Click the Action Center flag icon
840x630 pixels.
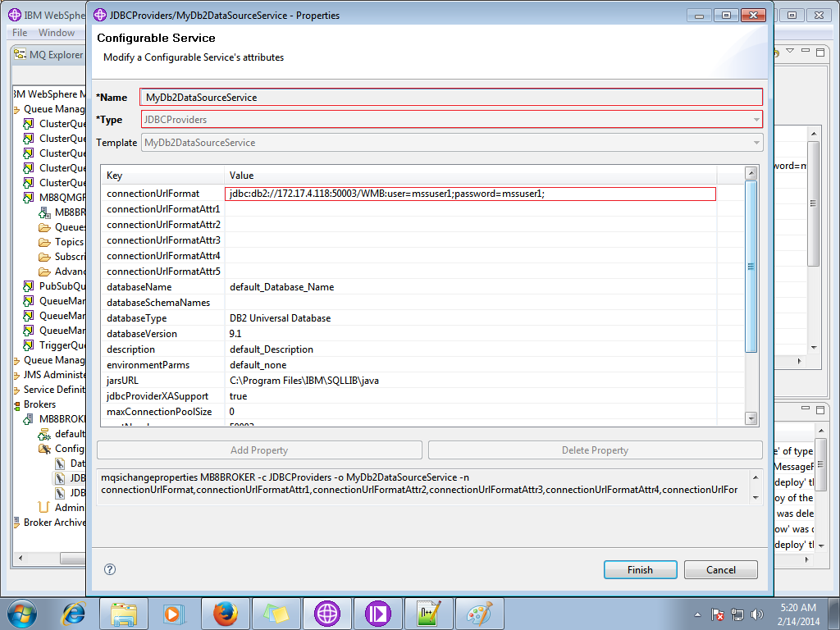717,614
